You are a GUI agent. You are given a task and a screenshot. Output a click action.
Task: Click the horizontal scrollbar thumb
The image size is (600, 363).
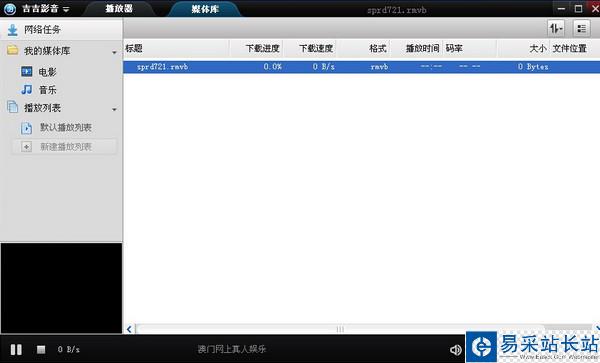[340, 329]
